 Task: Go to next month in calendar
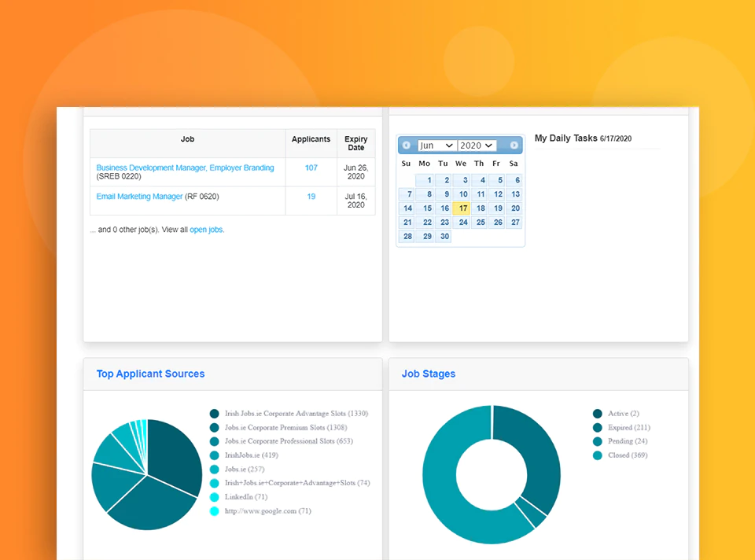point(514,145)
